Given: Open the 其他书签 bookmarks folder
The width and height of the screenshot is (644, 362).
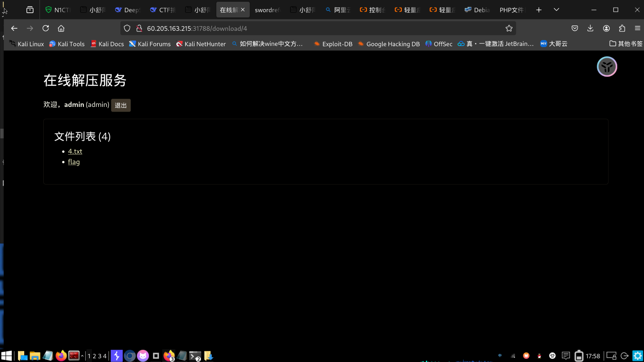Looking at the screenshot, I should 626,44.
